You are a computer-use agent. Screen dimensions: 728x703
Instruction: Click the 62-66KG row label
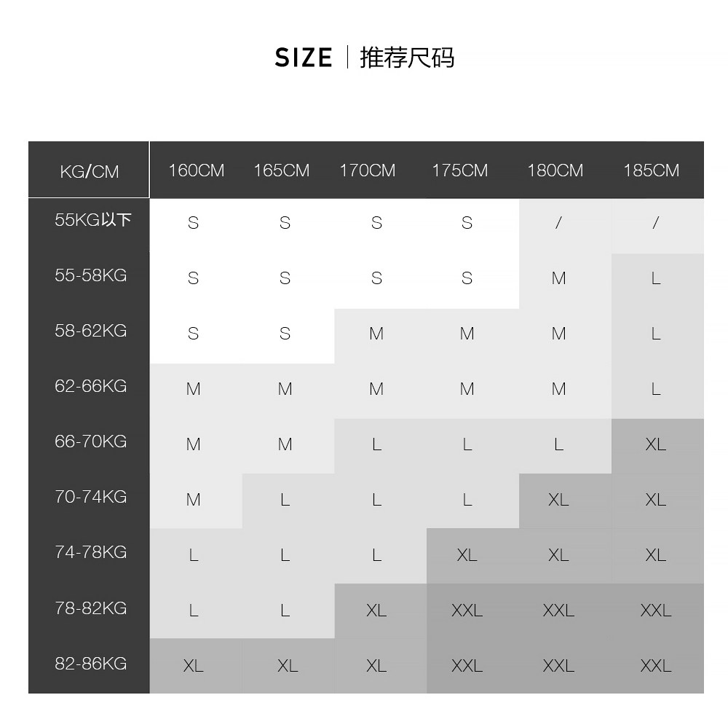point(90,386)
